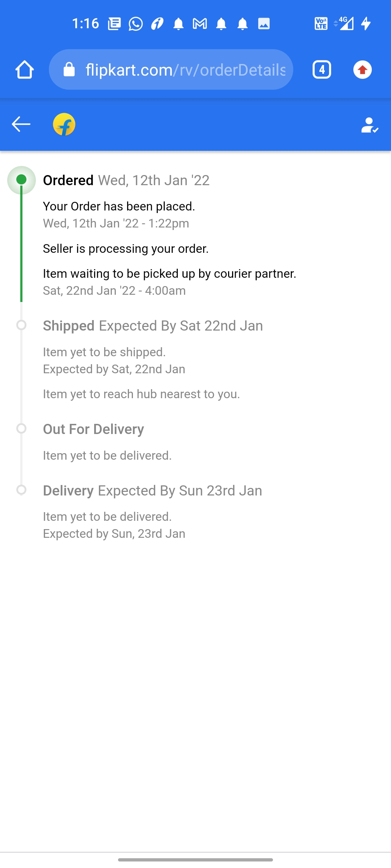The width and height of the screenshot is (391, 868).
Task: Open the tab switcher showing 4 tabs
Action: pyautogui.click(x=321, y=69)
